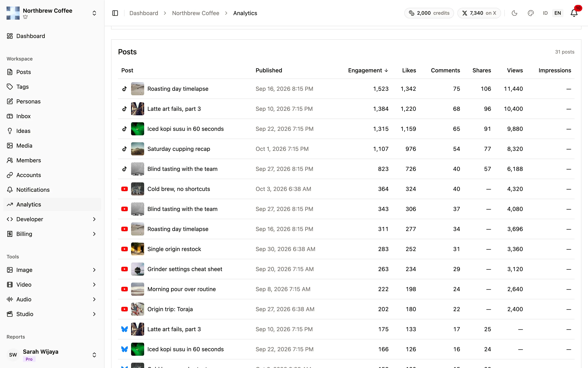Open Sarah Wijaya account menu chevron

click(x=94, y=355)
